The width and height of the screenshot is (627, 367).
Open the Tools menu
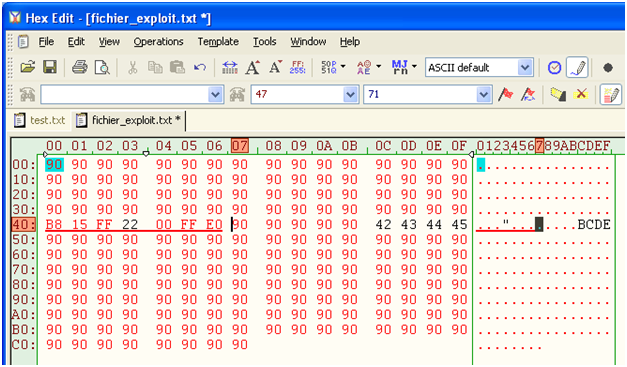(264, 42)
